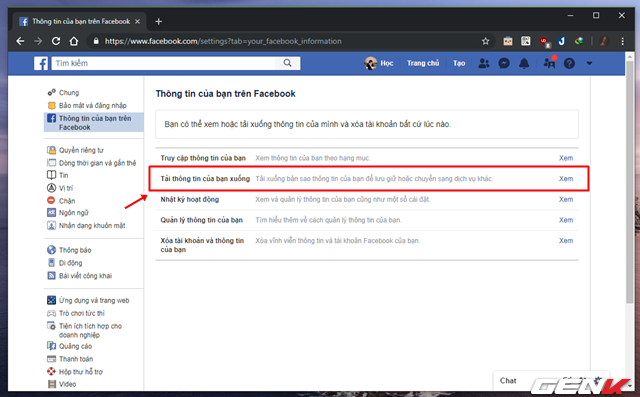
Task: Open the Messenger icon in the header
Action: [x=504, y=63]
